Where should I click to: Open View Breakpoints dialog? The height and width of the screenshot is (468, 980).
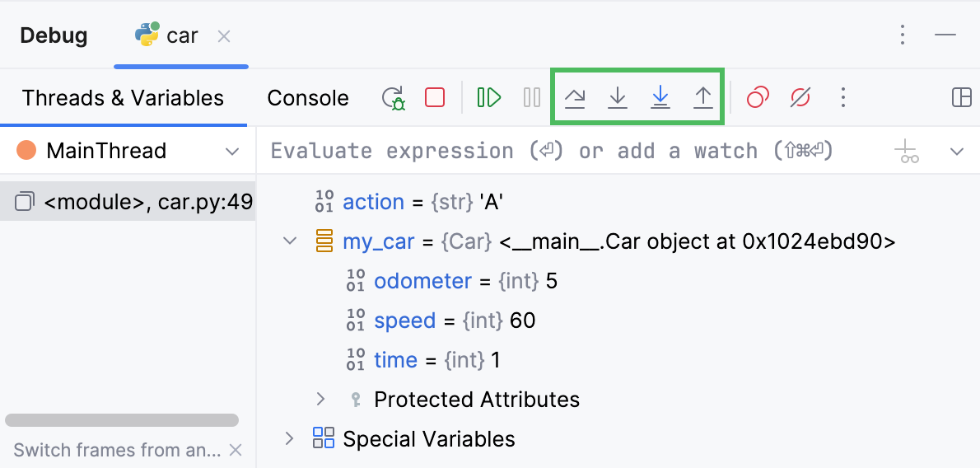758,98
